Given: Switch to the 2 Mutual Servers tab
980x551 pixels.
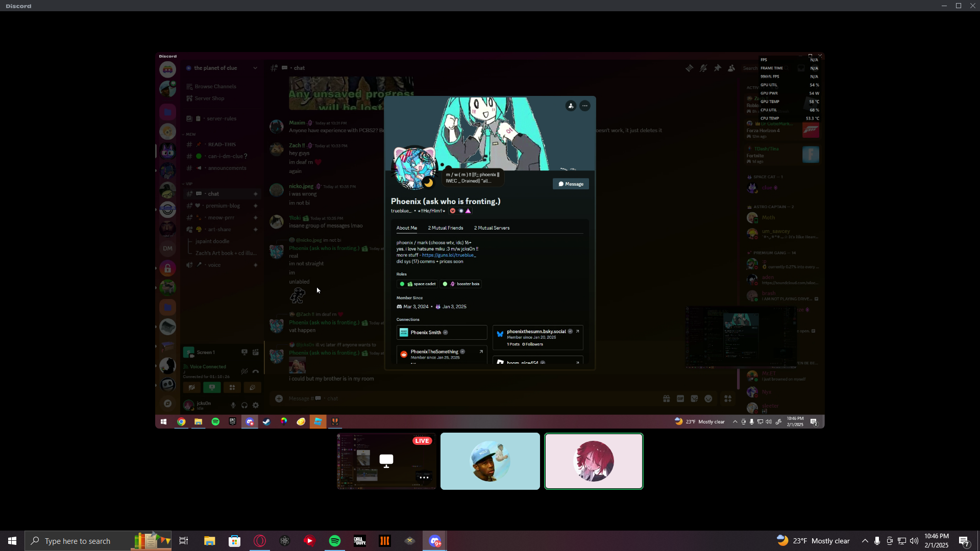Looking at the screenshot, I should pos(492,228).
